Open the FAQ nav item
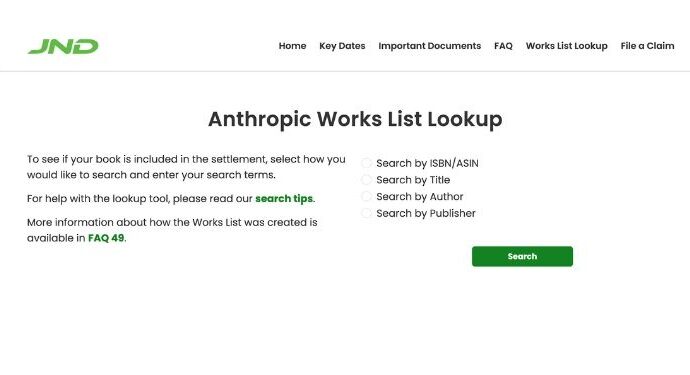Screen dimensions: 690x375 click(x=503, y=46)
